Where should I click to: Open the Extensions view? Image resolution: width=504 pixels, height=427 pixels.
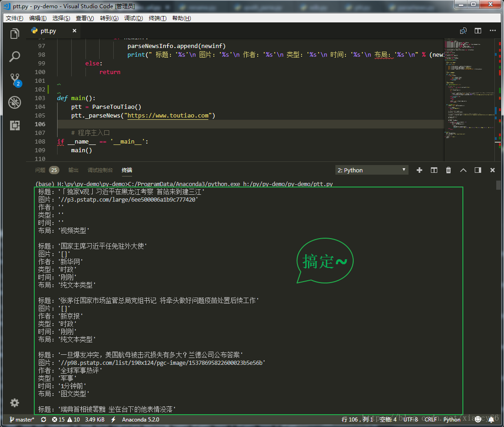pos(15,125)
